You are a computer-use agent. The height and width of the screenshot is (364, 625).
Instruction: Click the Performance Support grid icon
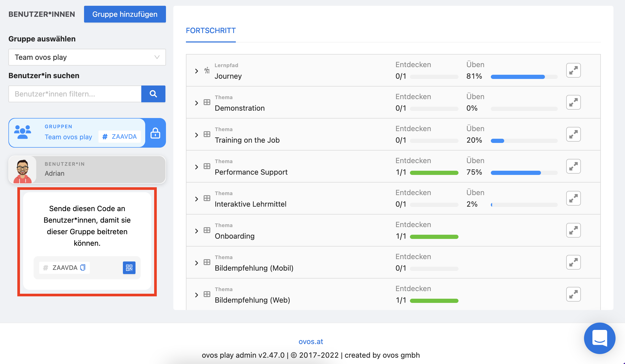coord(207,166)
